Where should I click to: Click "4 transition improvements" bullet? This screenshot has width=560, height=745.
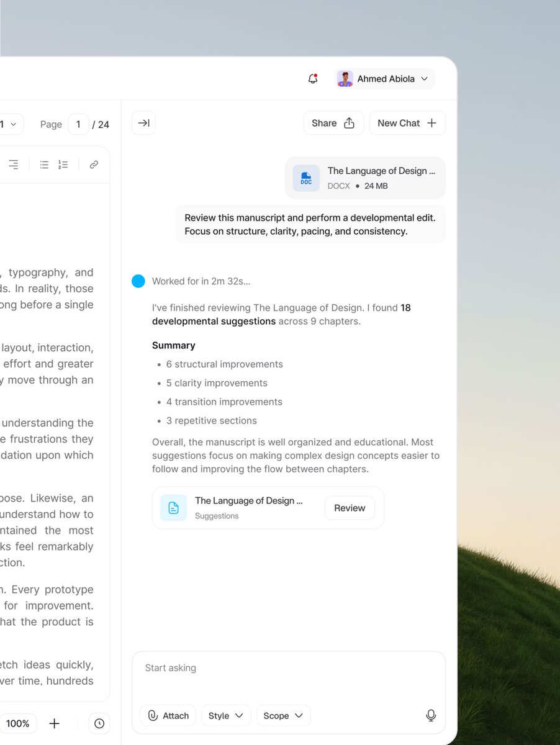click(224, 402)
